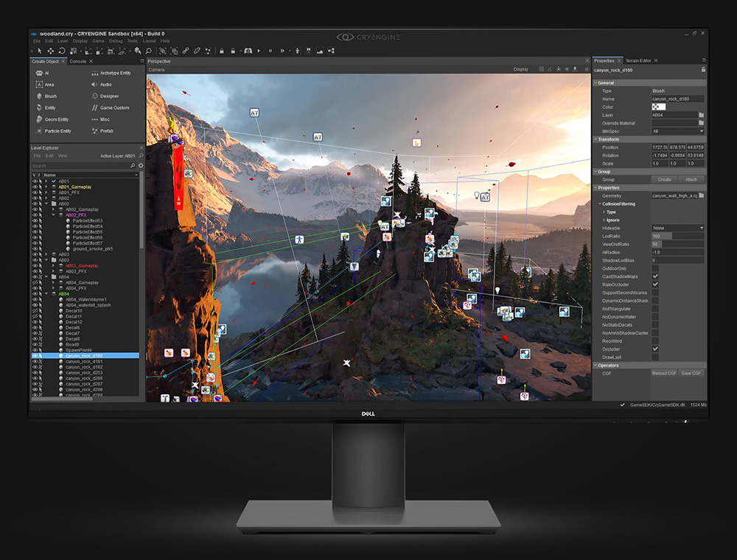Click the step-forward playback icon
Screen dimensions: 737x560
click(282, 51)
